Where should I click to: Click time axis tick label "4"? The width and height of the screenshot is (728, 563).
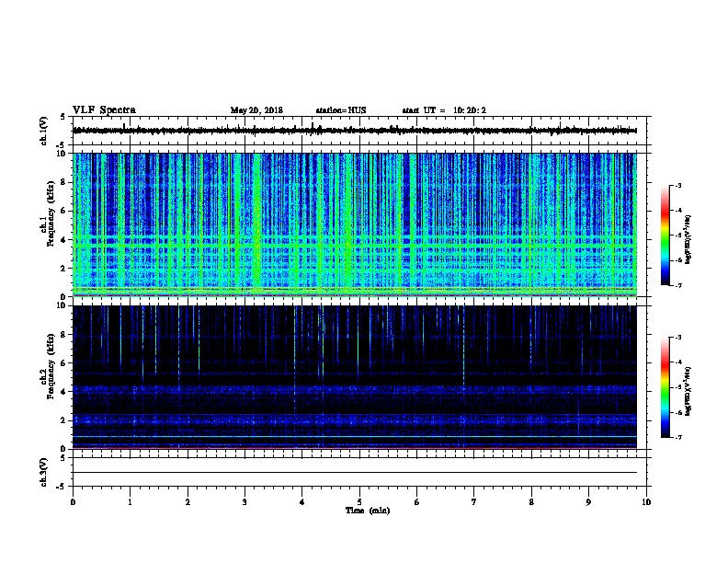pos(302,502)
